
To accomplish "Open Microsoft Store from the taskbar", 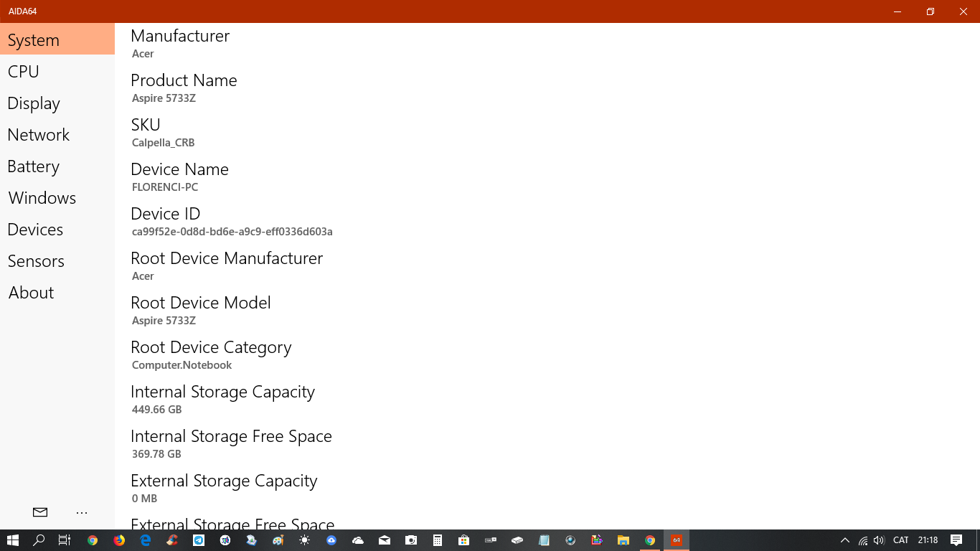I will tap(463, 540).
